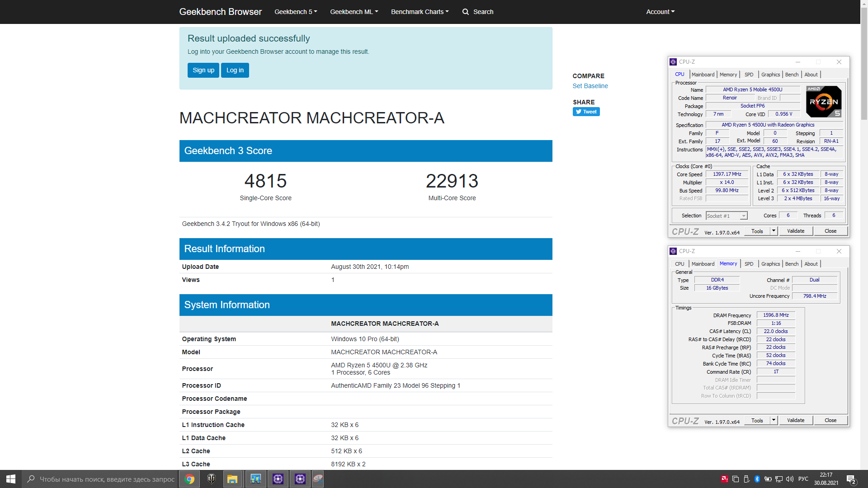Click the Windows taskbar search box
The width and height of the screenshot is (868, 488).
pos(100,479)
